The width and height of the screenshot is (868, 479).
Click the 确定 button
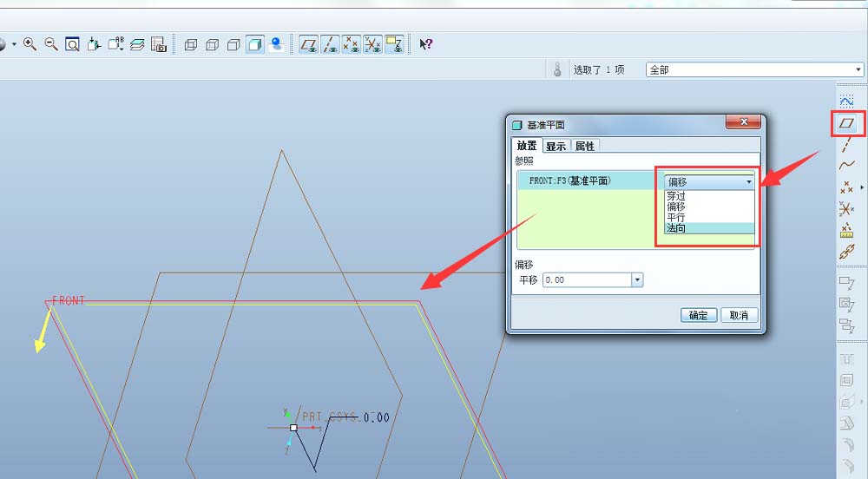699,315
